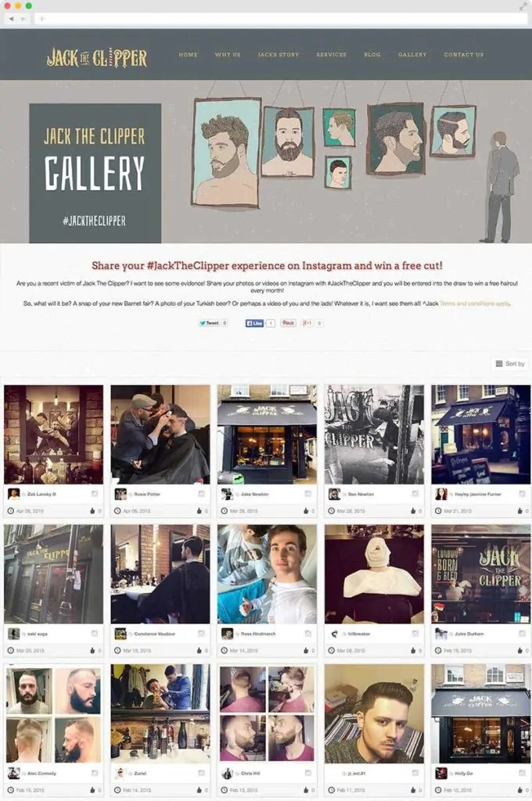532x801 pixels.
Task: Follow the Terms and conditions apply link
Action: pyautogui.click(x=475, y=304)
